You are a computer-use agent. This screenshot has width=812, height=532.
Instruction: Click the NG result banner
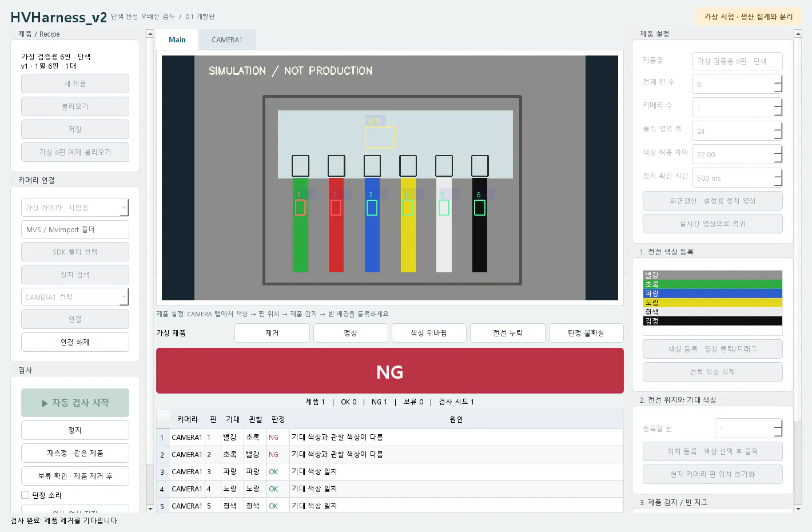tap(390, 371)
